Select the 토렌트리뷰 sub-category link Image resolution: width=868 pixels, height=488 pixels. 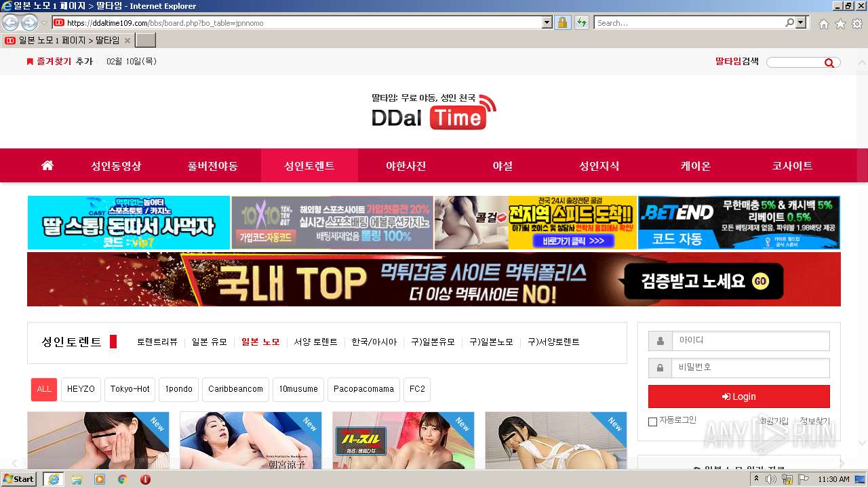click(x=157, y=342)
